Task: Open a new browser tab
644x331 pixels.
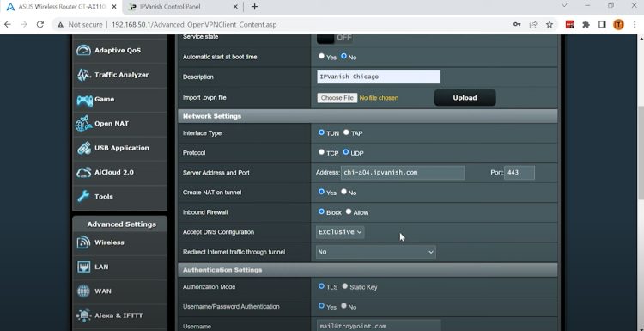Action: [254, 7]
